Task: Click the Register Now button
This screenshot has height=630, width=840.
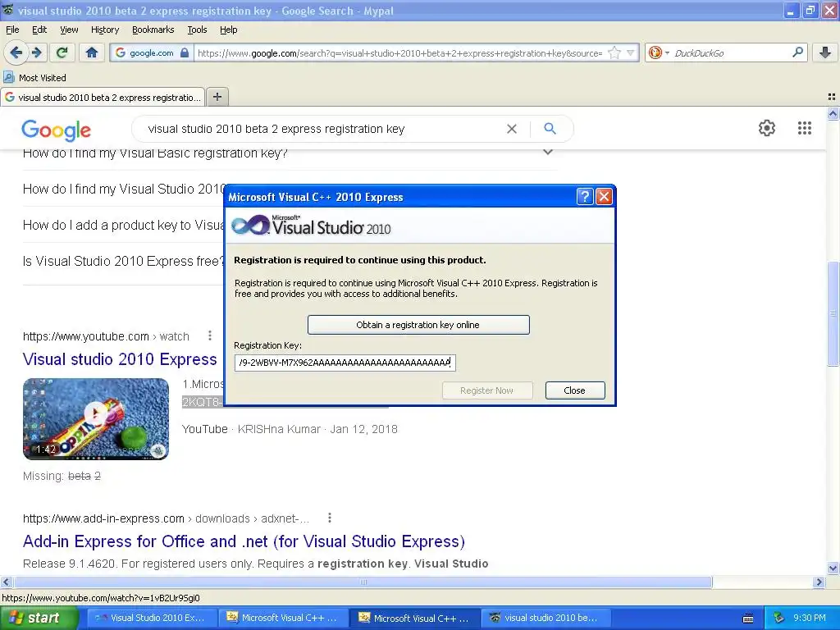Action: click(487, 390)
